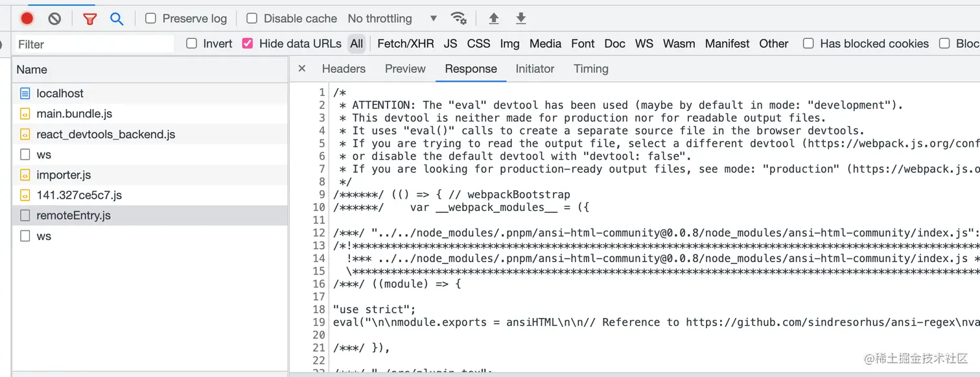Import HAR file upload arrow

tap(494, 18)
